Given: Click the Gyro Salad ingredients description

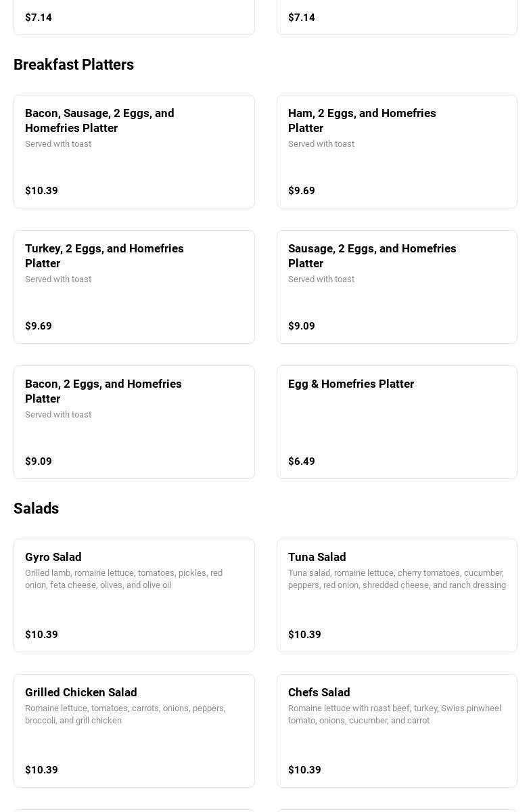Looking at the screenshot, I should coord(124,579).
